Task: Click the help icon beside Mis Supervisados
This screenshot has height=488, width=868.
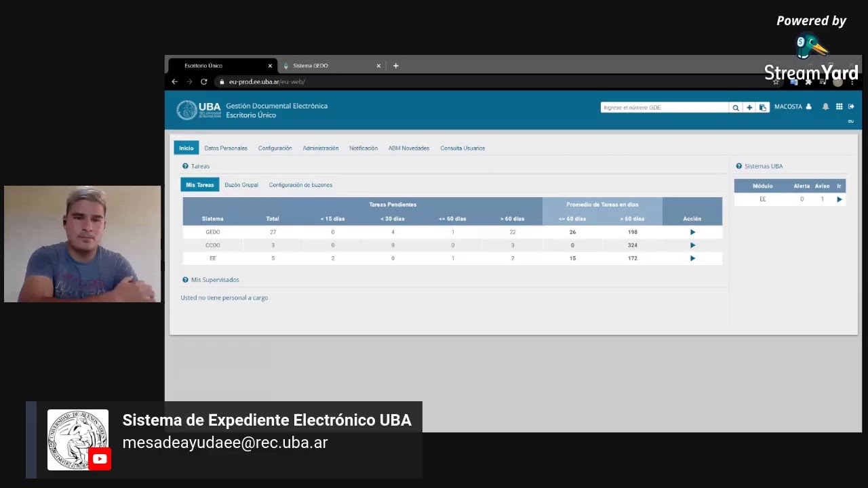Action: [x=185, y=279]
